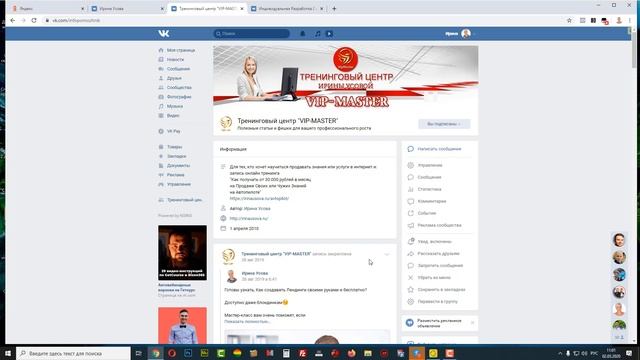Go back with browser back arrow
640x360 pixels.
coord(13,20)
